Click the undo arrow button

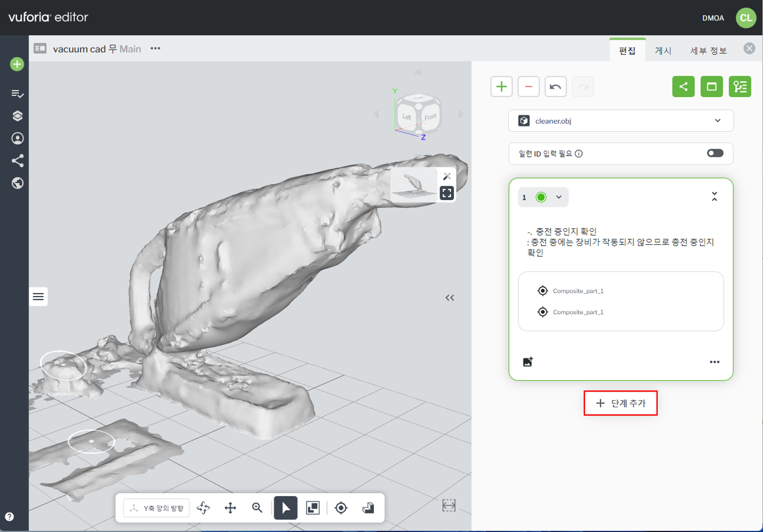pos(555,87)
